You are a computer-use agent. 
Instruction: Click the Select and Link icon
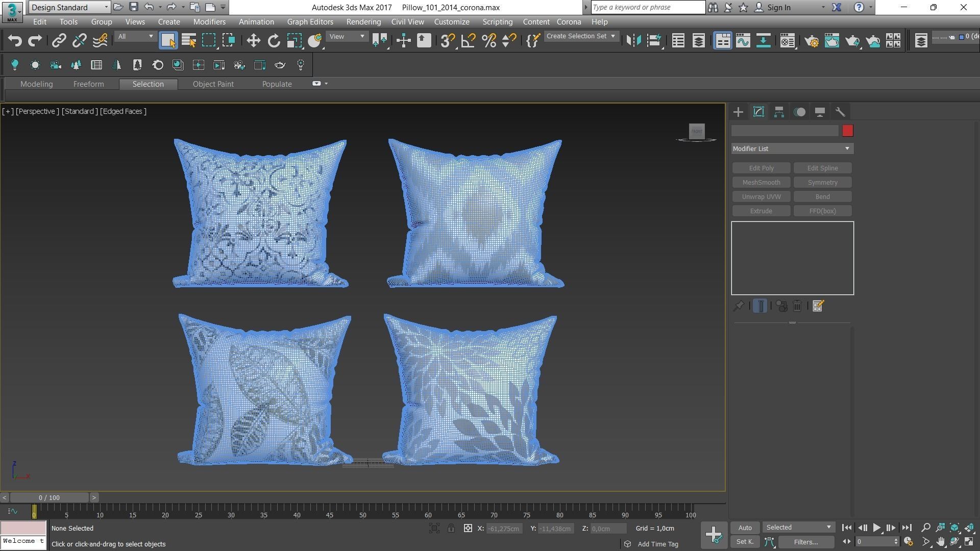coord(59,41)
